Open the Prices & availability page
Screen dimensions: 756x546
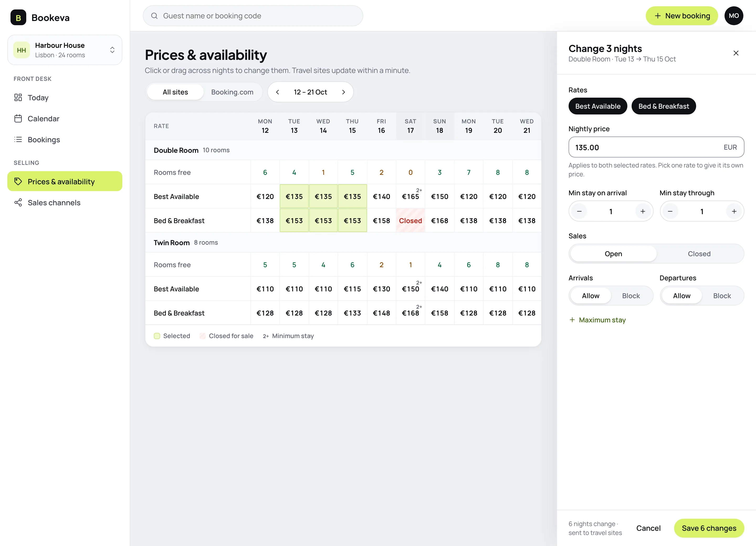coord(65,181)
